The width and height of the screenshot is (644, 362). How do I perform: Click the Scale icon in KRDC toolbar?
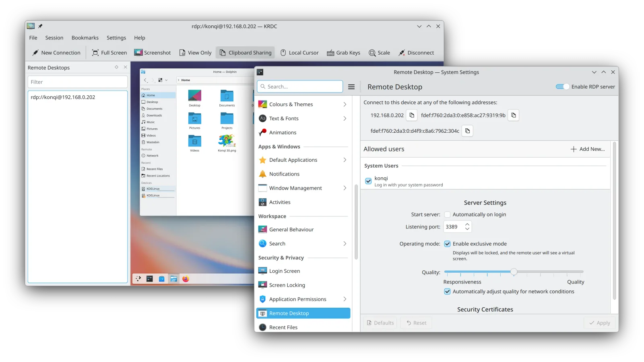(x=372, y=53)
